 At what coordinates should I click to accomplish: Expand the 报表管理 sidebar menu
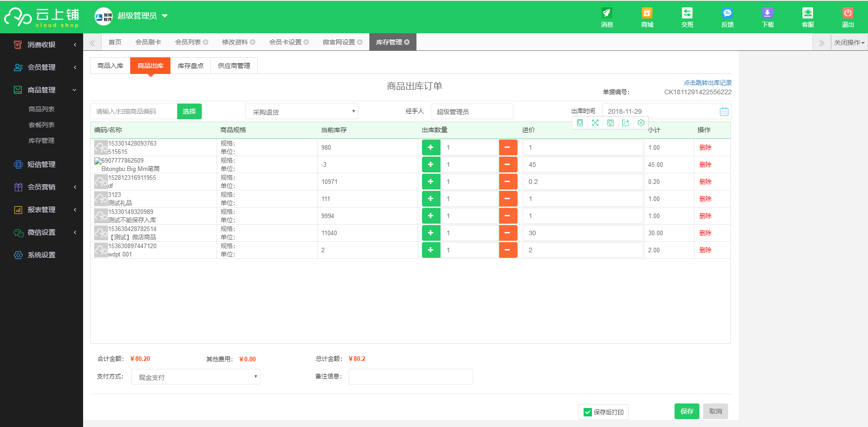[42, 210]
